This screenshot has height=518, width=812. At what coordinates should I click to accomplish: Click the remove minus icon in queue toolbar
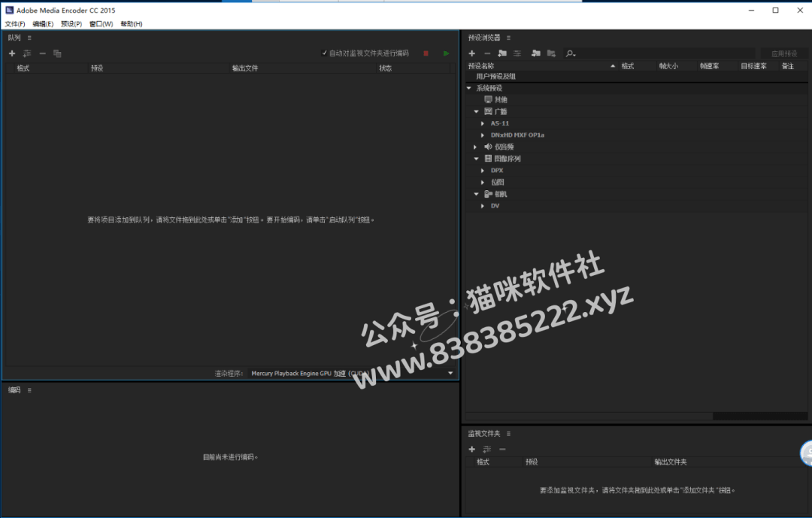point(42,53)
